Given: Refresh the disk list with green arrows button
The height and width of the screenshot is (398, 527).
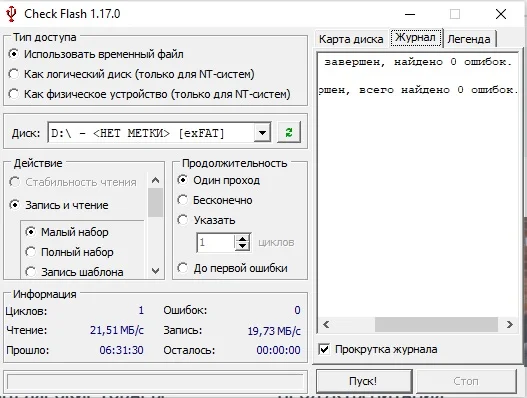Looking at the screenshot, I should (x=289, y=132).
